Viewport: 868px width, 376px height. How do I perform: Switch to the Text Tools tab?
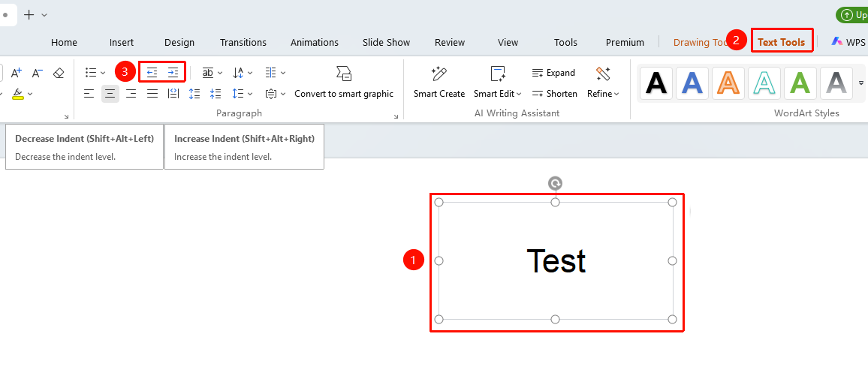781,42
